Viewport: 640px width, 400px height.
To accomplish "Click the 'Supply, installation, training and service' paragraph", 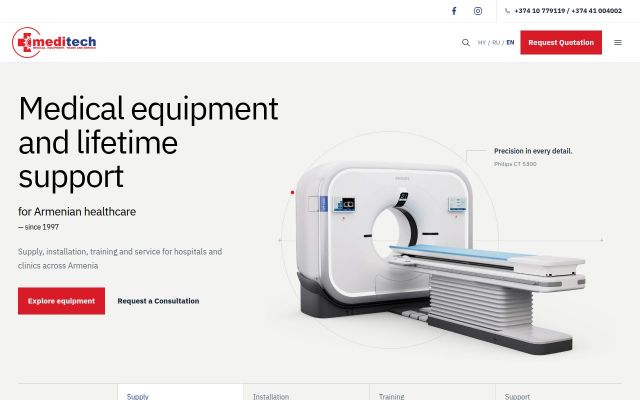I will pos(120,259).
